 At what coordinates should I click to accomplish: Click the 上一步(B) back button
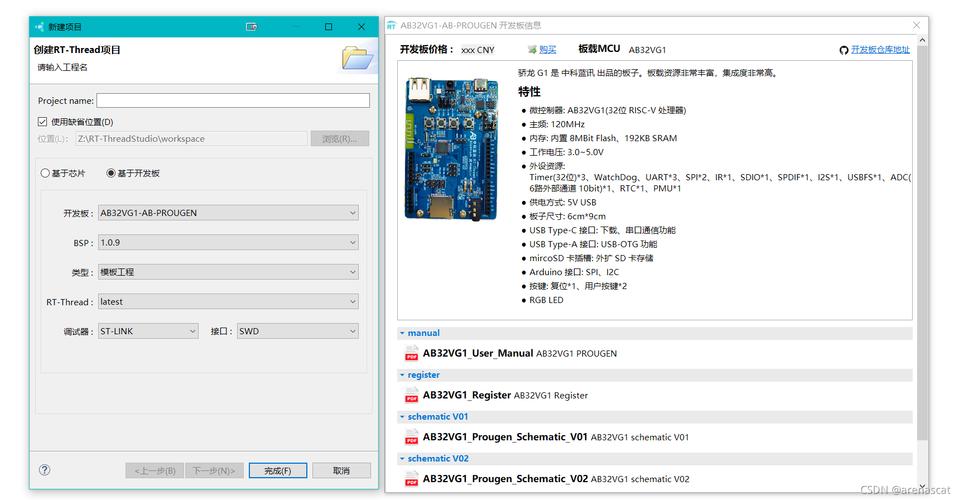pos(155,471)
